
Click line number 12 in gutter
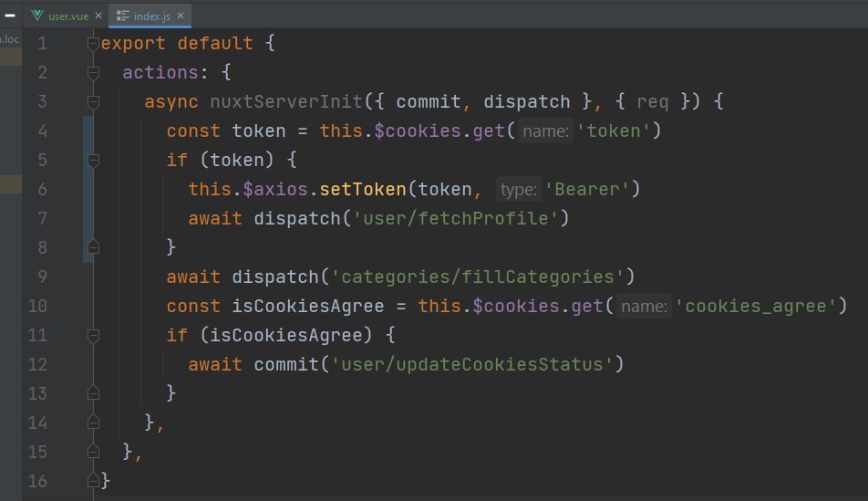pos(37,365)
